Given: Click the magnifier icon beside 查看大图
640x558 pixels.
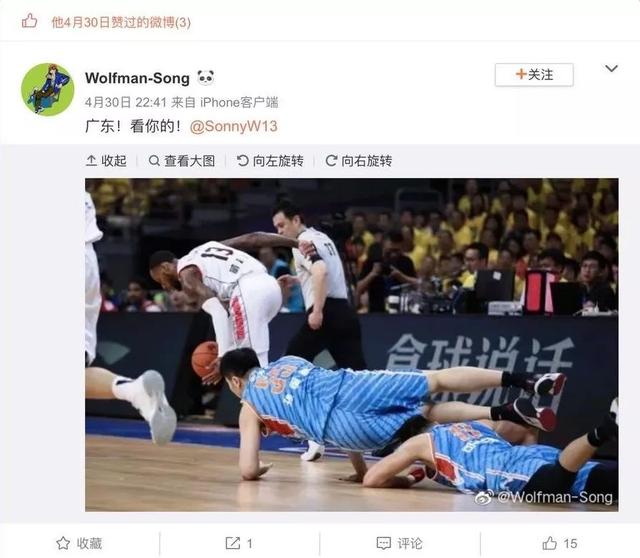Looking at the screenshot, I should click(154, 161).
